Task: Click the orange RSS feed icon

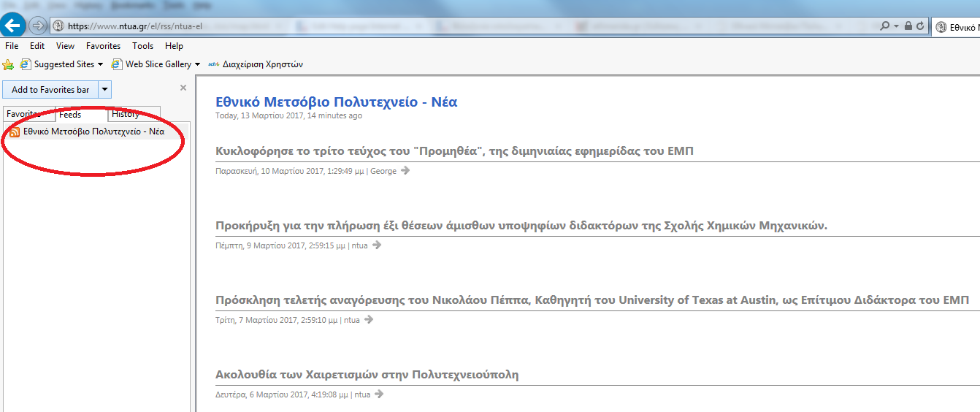Action: coord(15,132)
